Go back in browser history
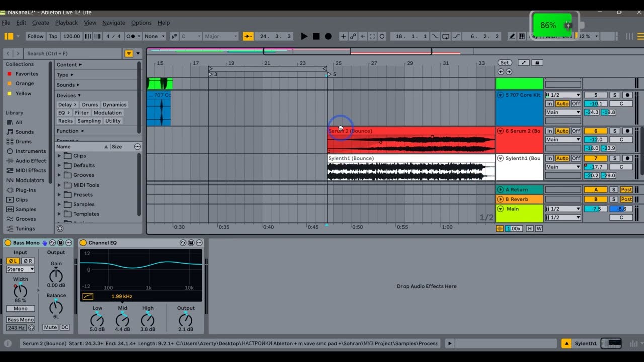Image resolution: width=644 pixels, height=362 pixels. (8, 53)
